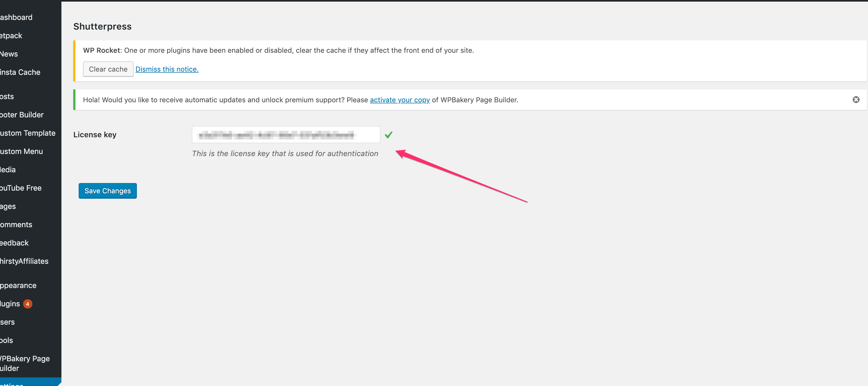Open the Media library menu item
Image resolution: width=868 pixels, height=386 pixels.
8,169
